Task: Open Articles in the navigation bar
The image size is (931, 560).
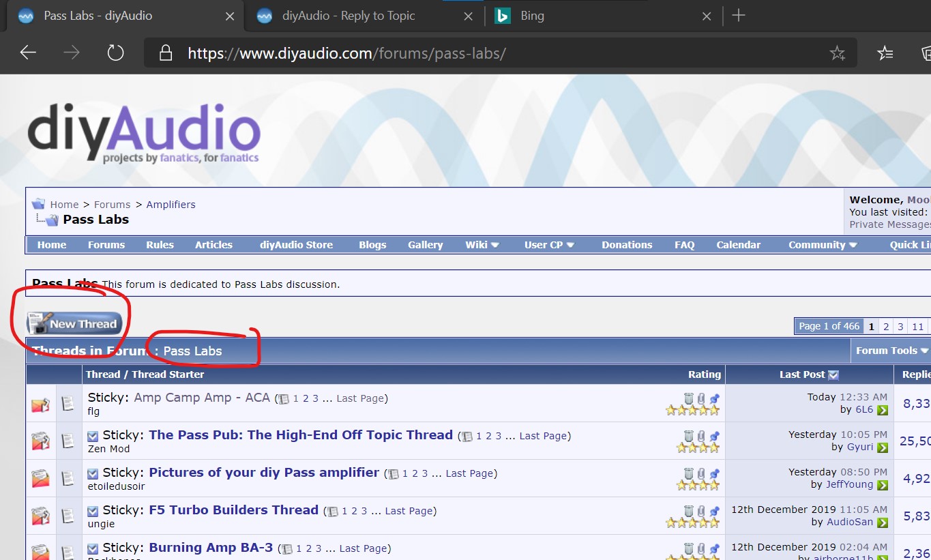Action: point(213,245)
